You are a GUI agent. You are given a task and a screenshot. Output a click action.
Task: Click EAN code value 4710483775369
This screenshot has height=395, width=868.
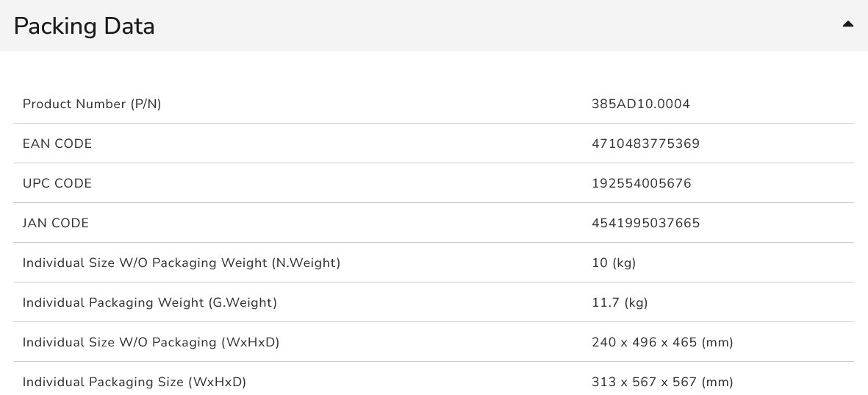tap(645, 144)
